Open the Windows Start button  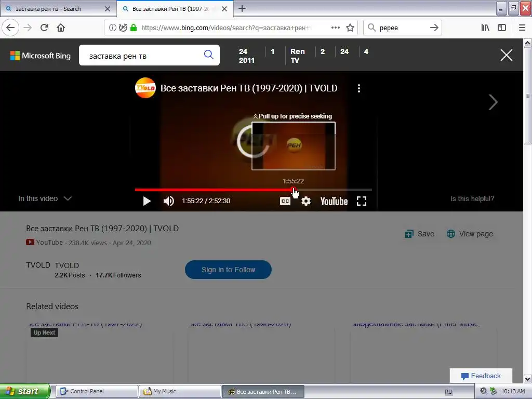pos(25,391)
